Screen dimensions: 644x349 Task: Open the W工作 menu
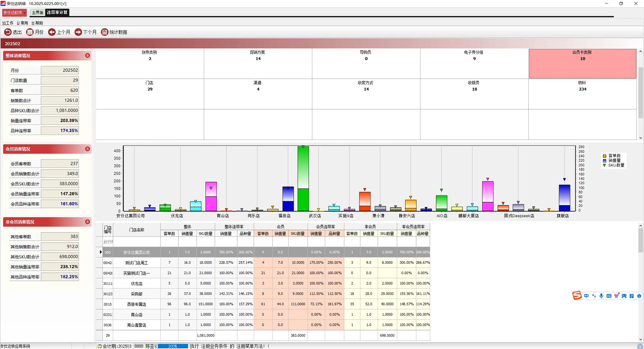[8, 23]
